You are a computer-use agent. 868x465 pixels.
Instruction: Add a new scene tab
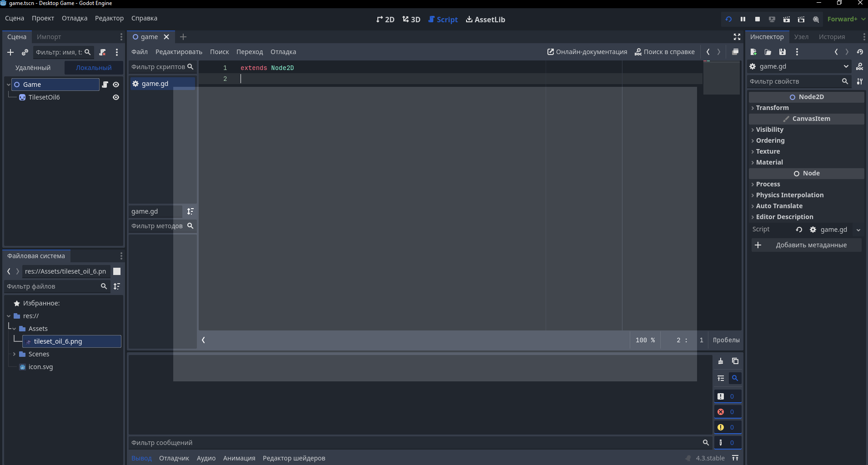[x=183, y=37]
